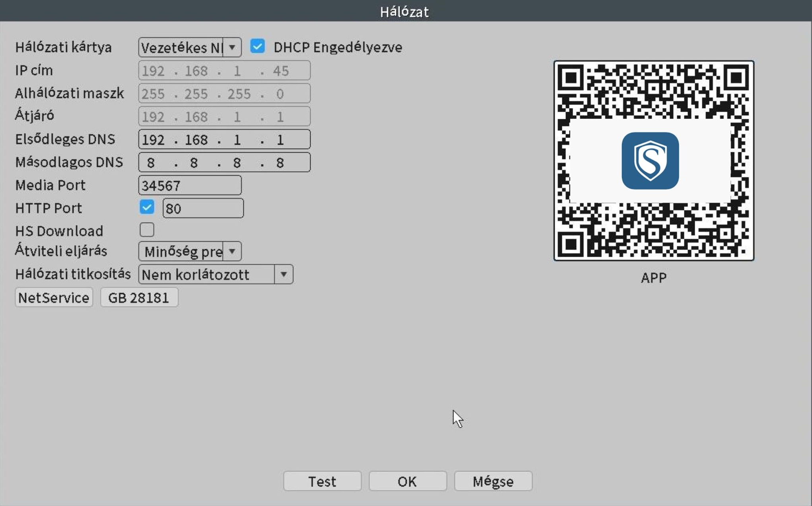Screen dimensions: 812x506
Task: Cancel with the Mégse button
Action: pyautogui.click(x=493, y=481)
